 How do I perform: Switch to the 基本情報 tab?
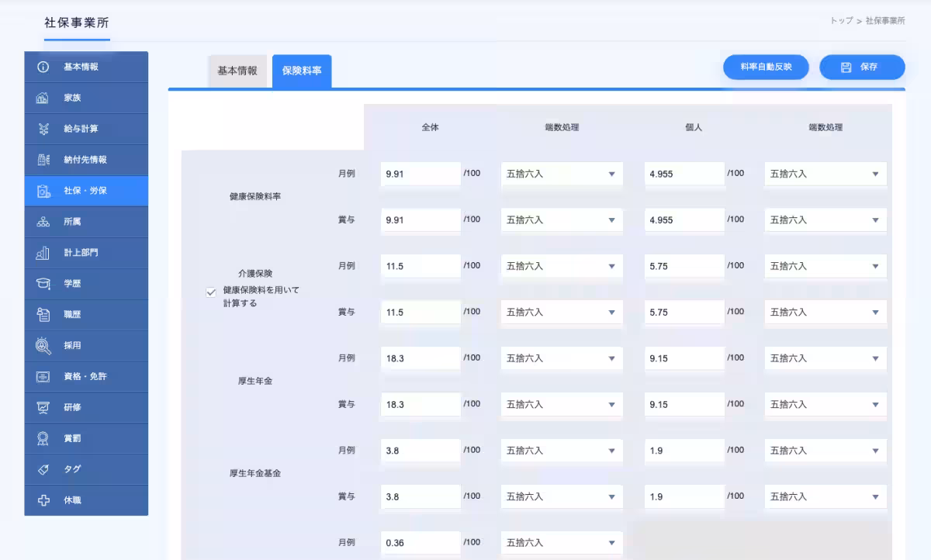click(237, 71)
